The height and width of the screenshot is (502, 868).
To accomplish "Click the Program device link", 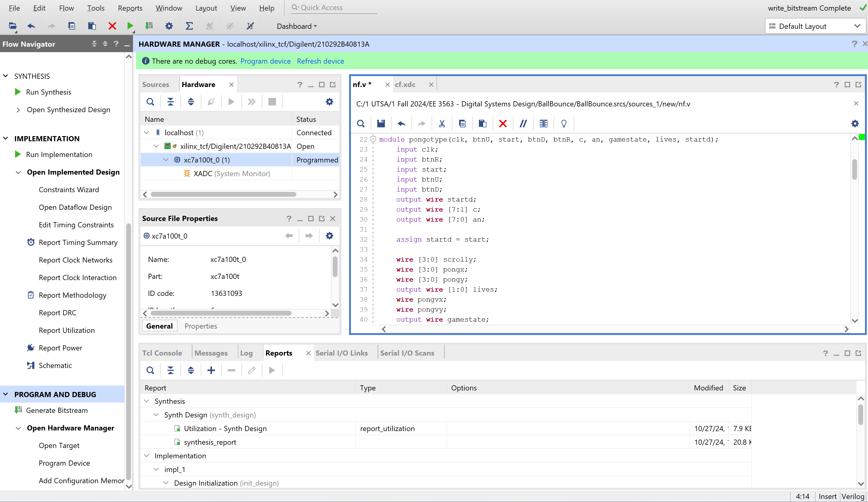I will click(265, 61).
